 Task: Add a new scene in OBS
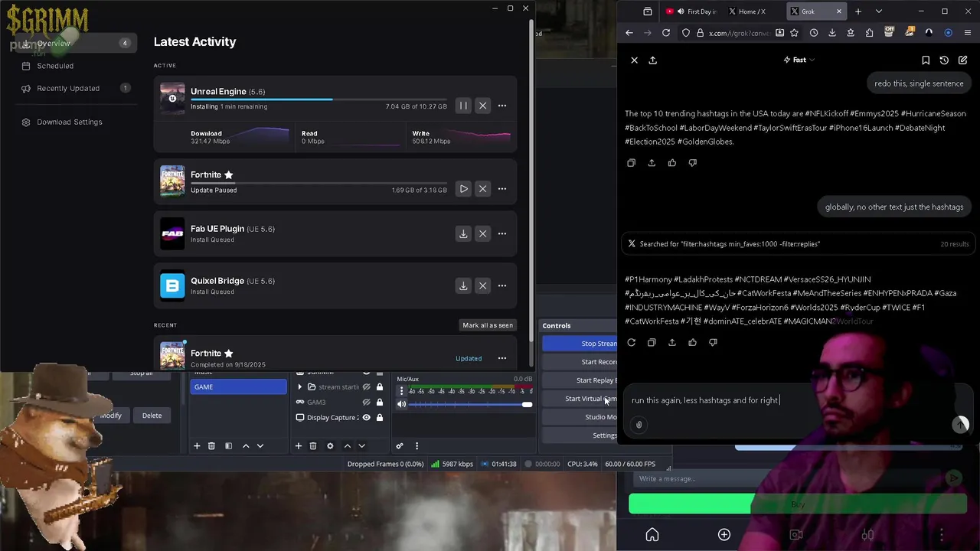[x=197, y=446]
